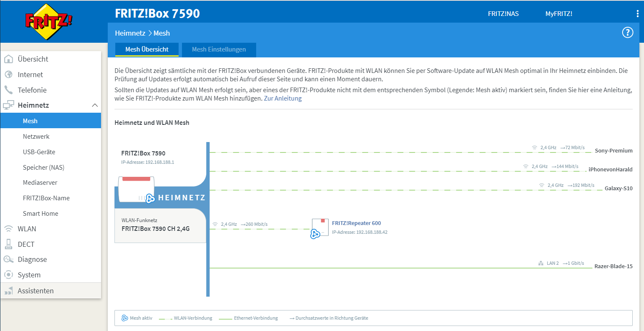Expand the WLAN sidebar section
Image resolution: width=644 pixels, height=331 pixels.
click(x=27, y=229)
